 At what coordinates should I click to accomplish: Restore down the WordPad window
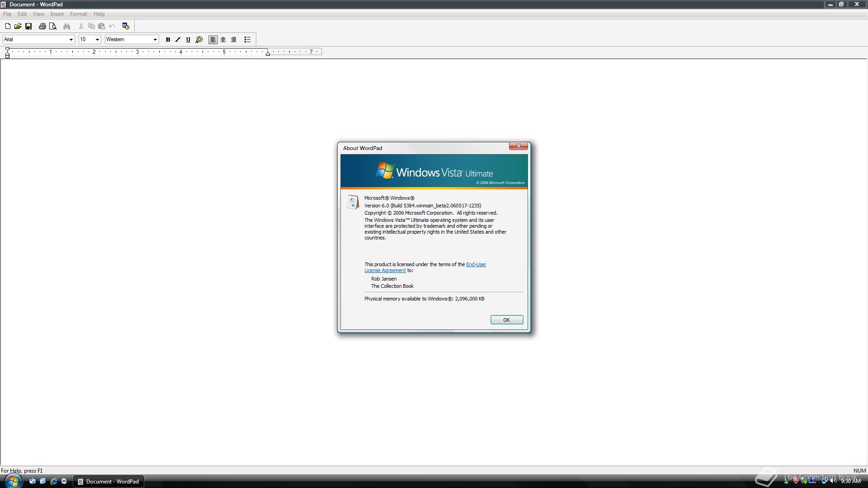(841, 4)
